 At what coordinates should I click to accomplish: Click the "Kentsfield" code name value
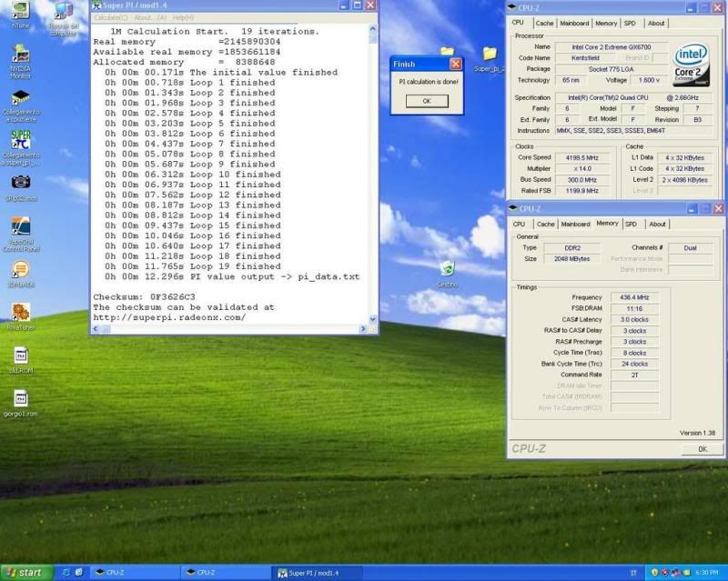[x=585, y=58]
